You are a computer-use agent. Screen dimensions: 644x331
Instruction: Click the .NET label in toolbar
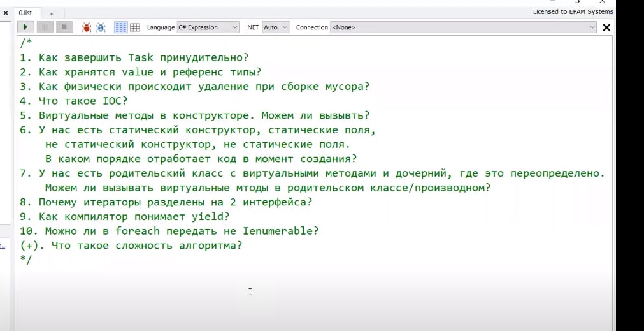click(252, 27)
